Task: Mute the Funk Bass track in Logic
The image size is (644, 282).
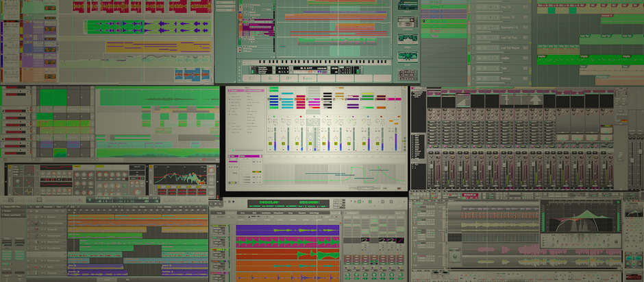Action: pyautogui.click(x=42, y=273)
